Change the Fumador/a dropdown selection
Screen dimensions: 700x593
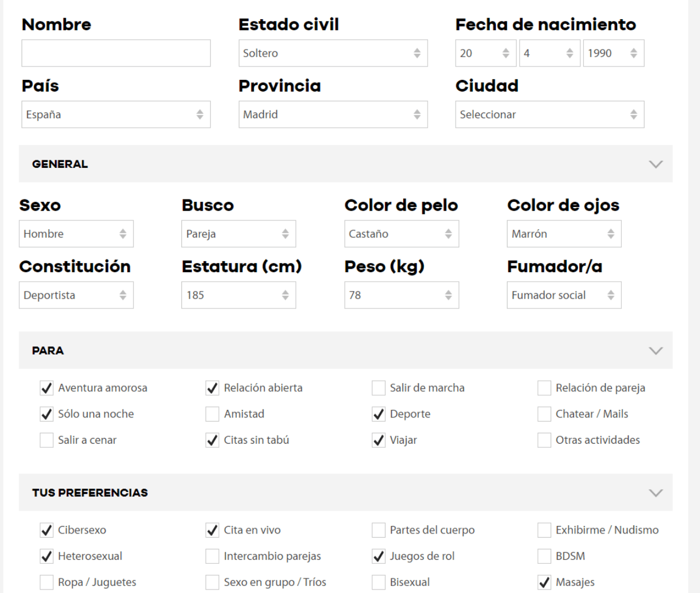[x=563, y=295]
